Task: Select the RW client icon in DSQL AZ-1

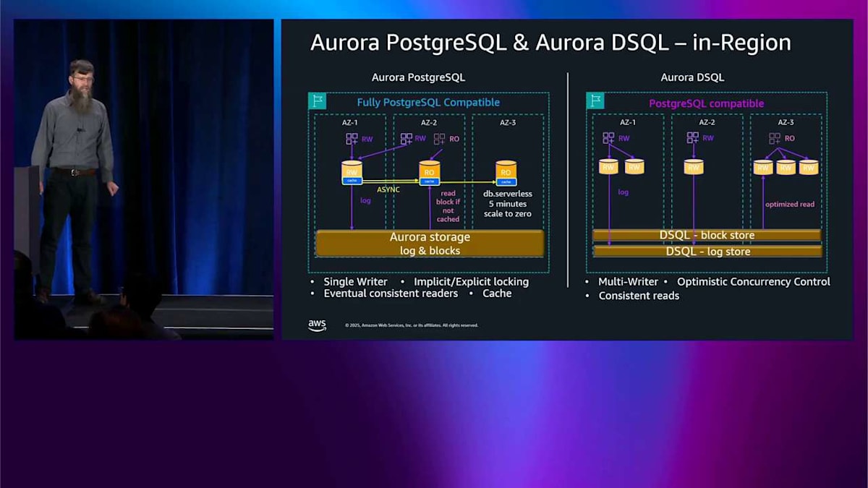Action: [608, 138]
